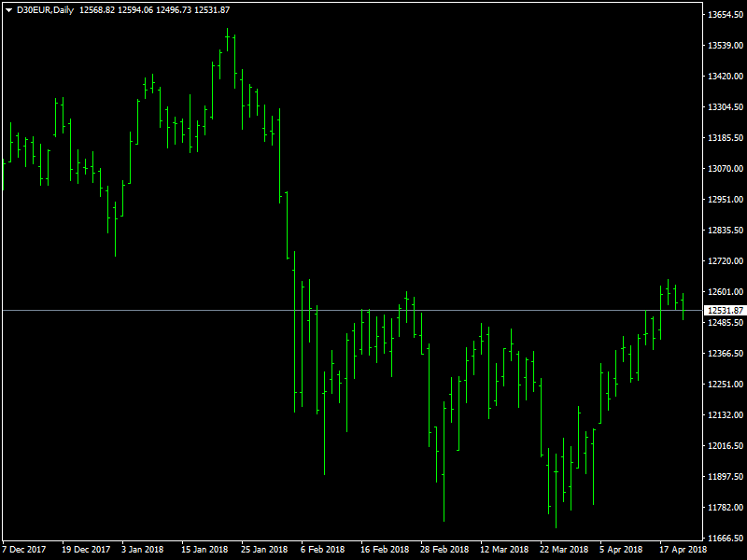Click the 13185.50 price scale label
The image size is (747, 560).
[x=726, y=137]
